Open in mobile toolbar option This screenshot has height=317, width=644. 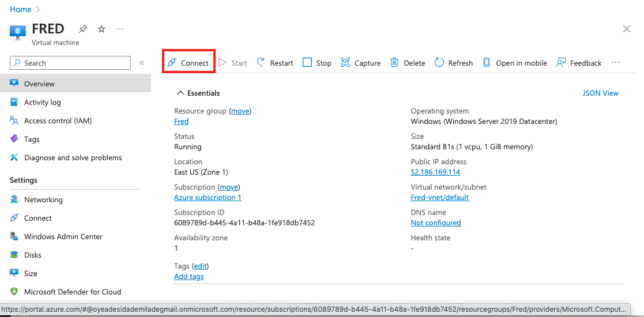coord(515,63)
